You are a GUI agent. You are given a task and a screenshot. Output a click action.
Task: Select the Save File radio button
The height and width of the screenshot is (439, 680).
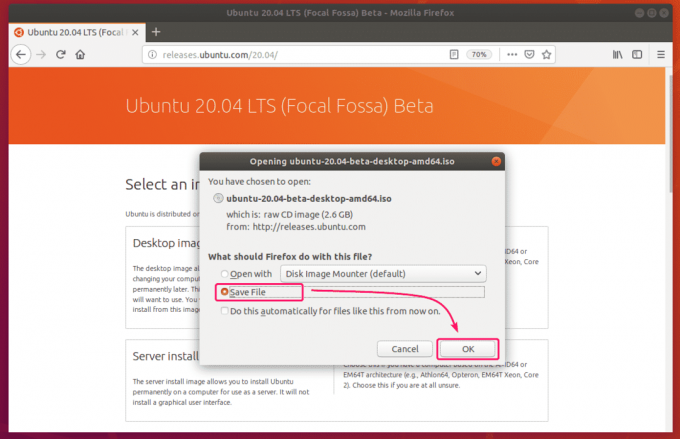tap(224, 292)
